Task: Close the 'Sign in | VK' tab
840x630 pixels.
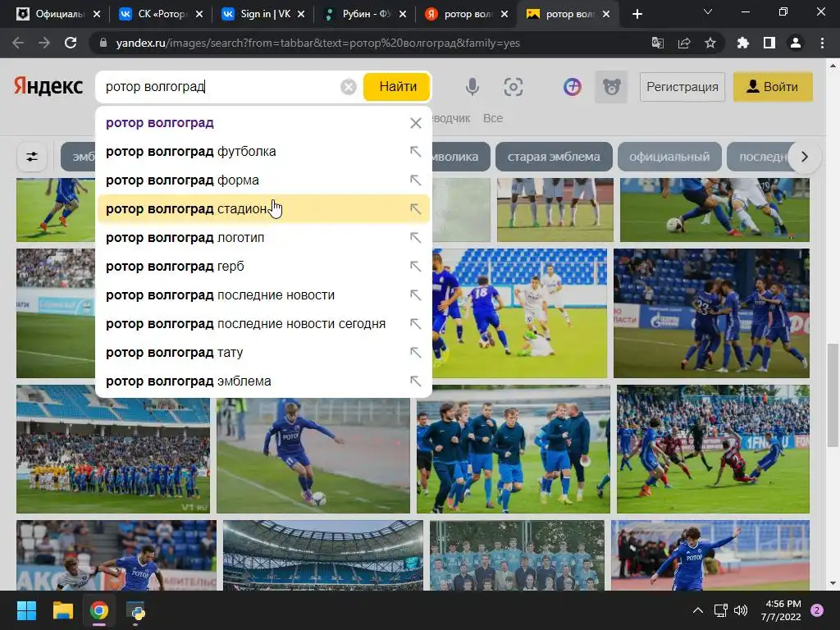Action: (301, 15)
